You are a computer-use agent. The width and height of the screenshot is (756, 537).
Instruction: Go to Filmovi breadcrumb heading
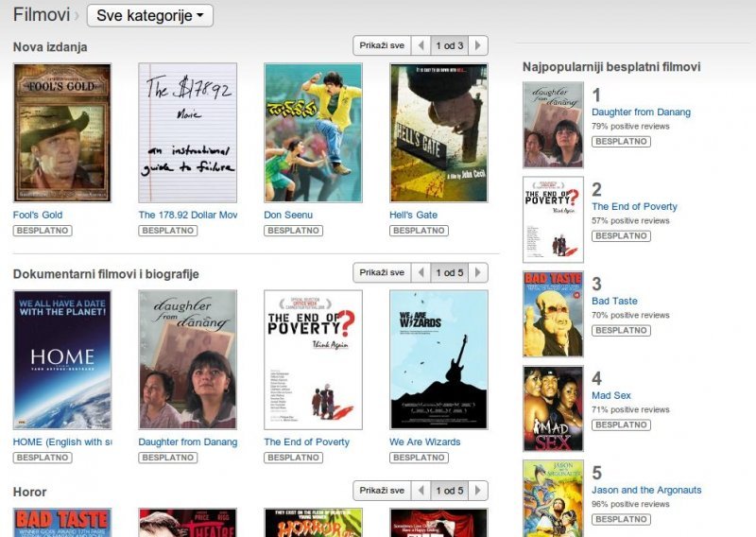click(42, 15)
